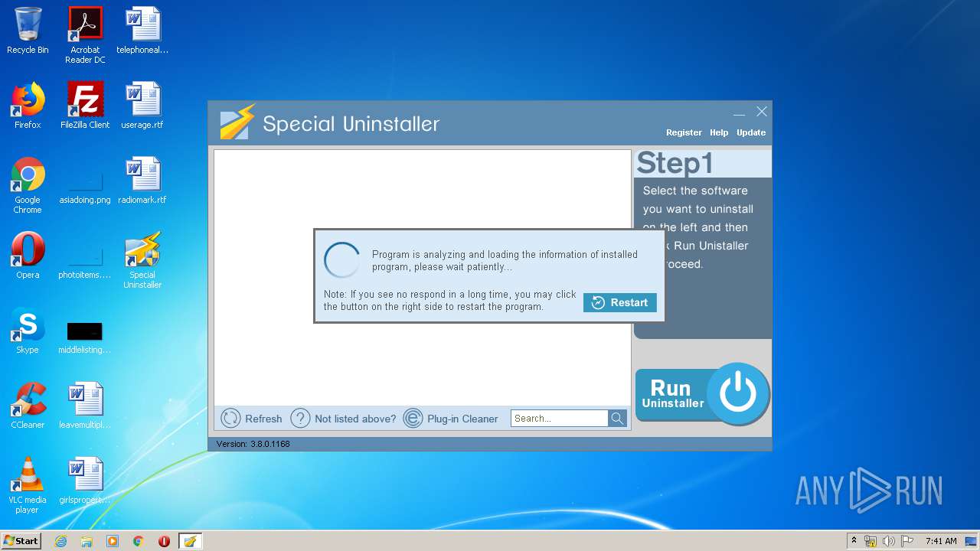Click the Special Uninstaller logo icon
The height and width of the screenshot is (551, 980).
(x=237, y=122)
